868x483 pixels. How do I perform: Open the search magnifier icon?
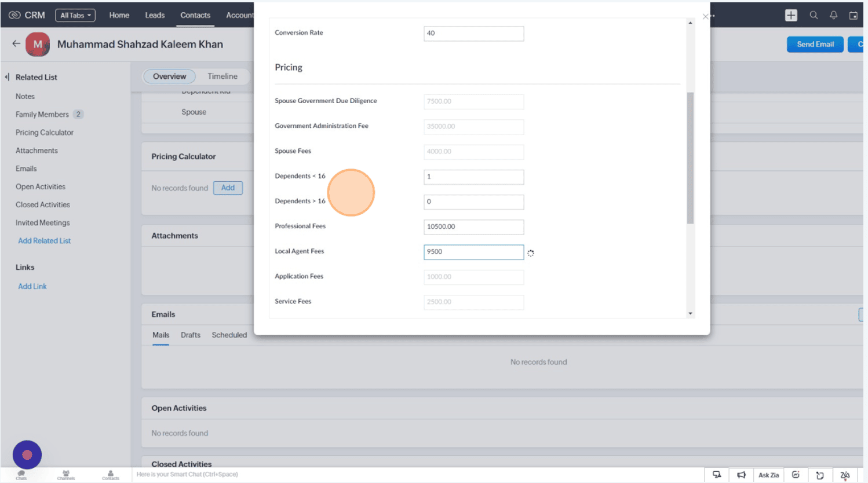coord(814,16)
